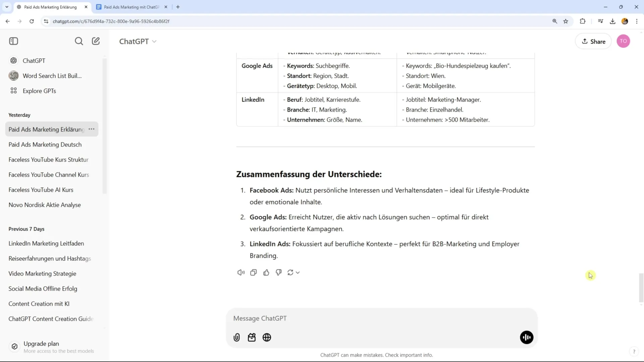Image resolution: width=644 pixels, height=362 pixels.
Task: Open the browser zoom magnifier icon
Action: point(555,21)
